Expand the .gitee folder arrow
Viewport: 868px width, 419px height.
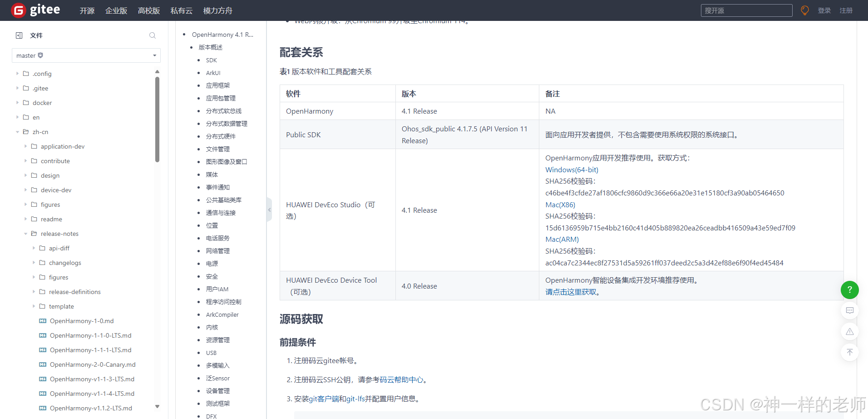[x=17, y=88]
